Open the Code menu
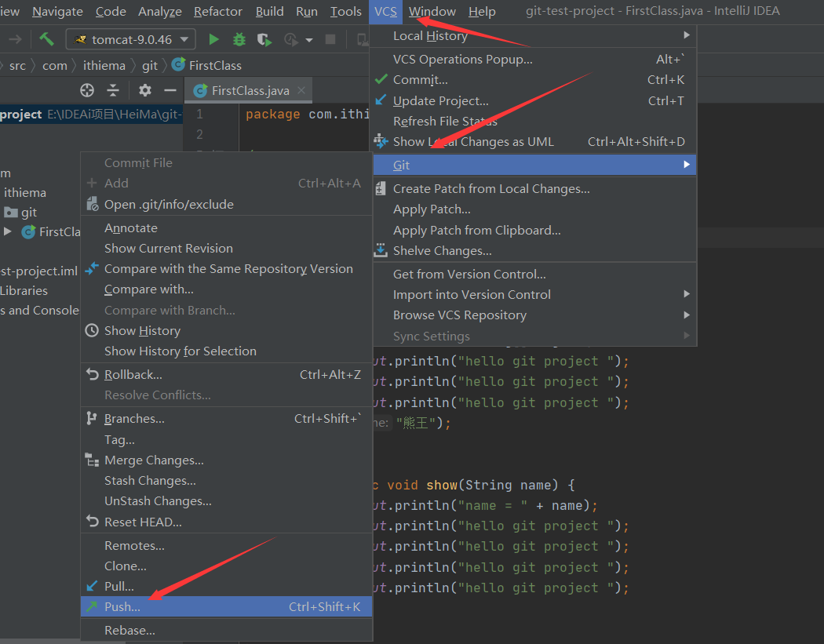The height and width of the screenshot is (644, 824). [x=111, y=12]
